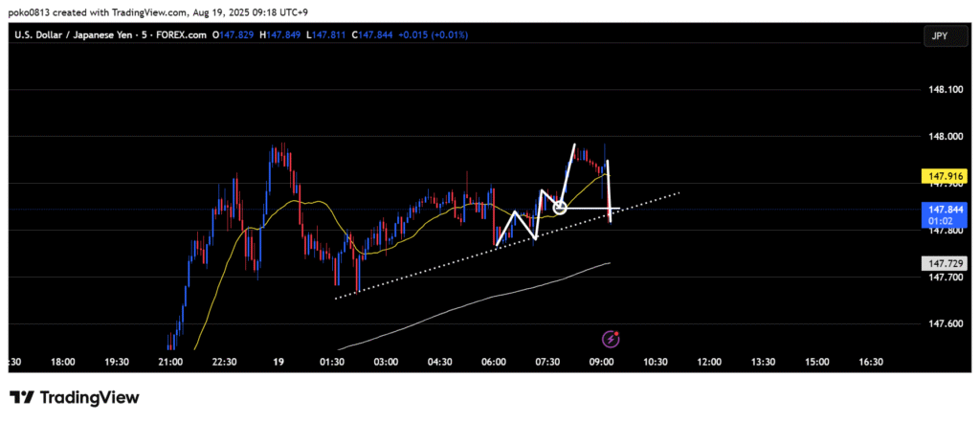This screenshot has height=422, width=980.
Task: Open the JPY currency selector
Action: click(x=938, y=35)
